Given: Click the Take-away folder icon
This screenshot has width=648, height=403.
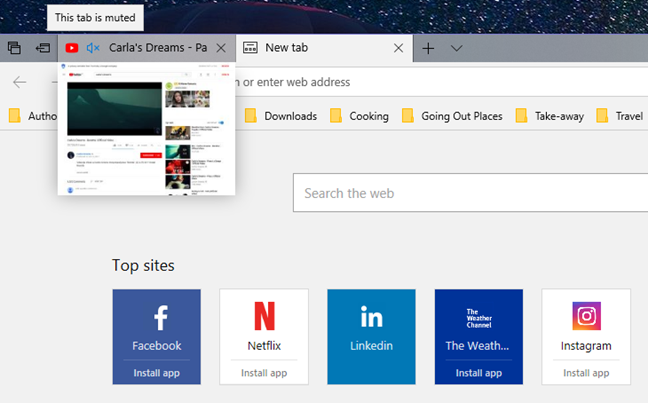Looking at the screenshot, I should [521, 116].
